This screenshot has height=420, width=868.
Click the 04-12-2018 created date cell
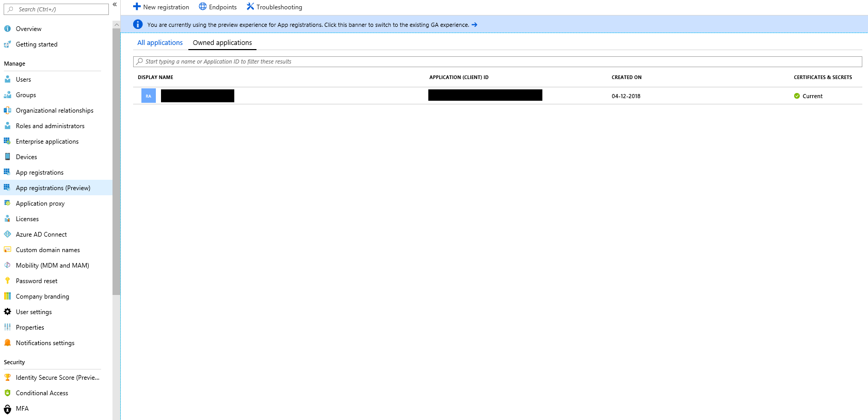[626, 96]
